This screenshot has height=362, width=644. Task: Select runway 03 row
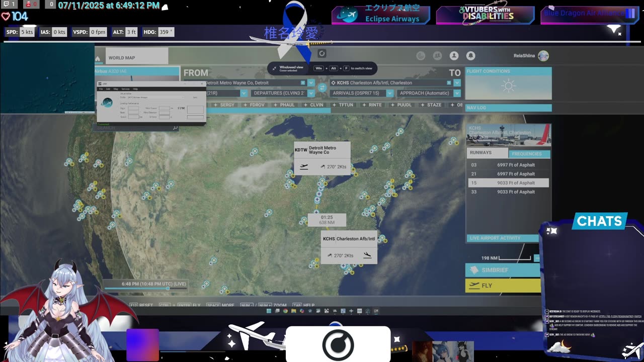coord(508,165)
